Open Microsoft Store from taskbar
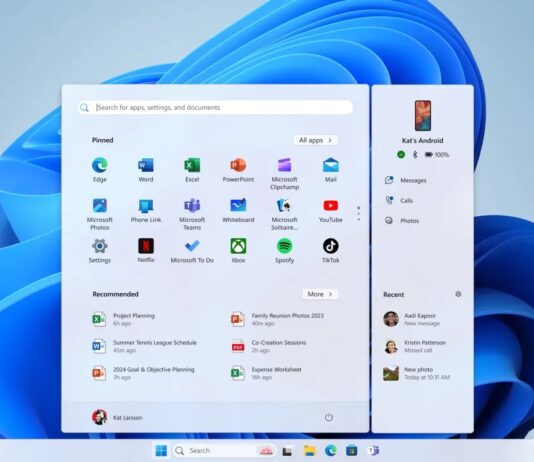 click(351, 450)
